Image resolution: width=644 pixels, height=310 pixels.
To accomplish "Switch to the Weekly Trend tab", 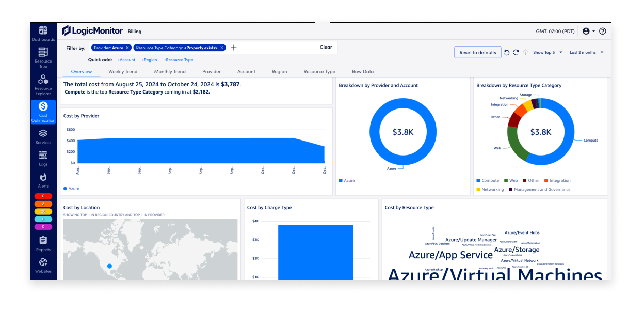I will 123,71.
